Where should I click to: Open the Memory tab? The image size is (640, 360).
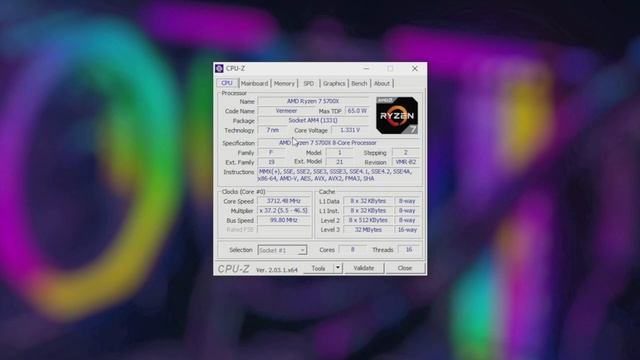284,83
